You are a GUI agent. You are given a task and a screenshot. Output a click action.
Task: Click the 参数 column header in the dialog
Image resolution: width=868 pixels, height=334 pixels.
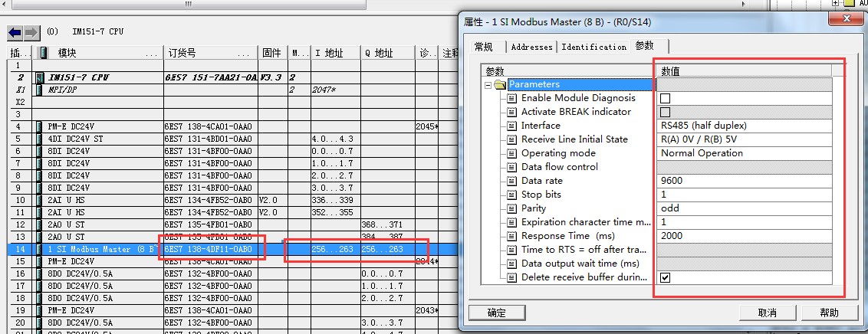(568, 71)
